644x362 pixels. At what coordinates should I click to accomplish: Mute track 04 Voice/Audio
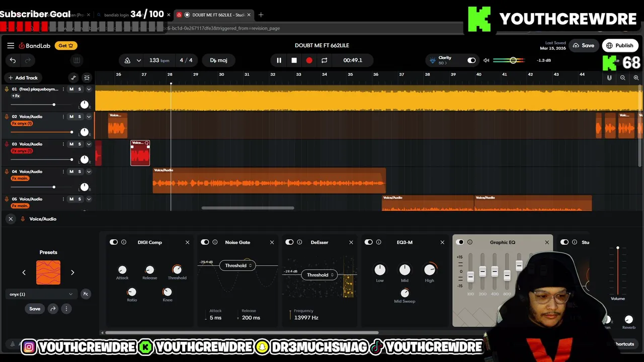[x=71, y=171]
